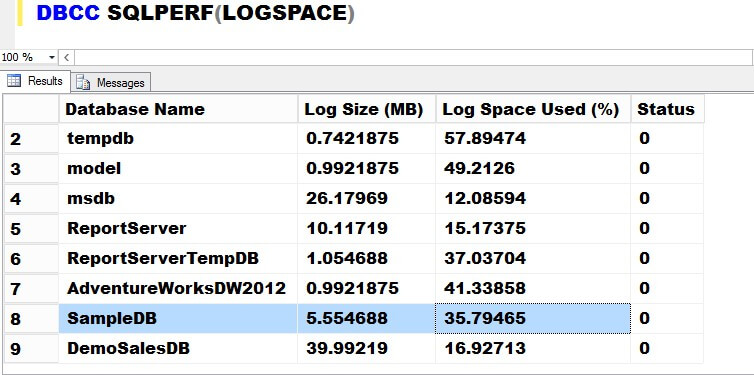Click SQLPERF text in query editor
The image size is (754, 375).
pos(160,13)
